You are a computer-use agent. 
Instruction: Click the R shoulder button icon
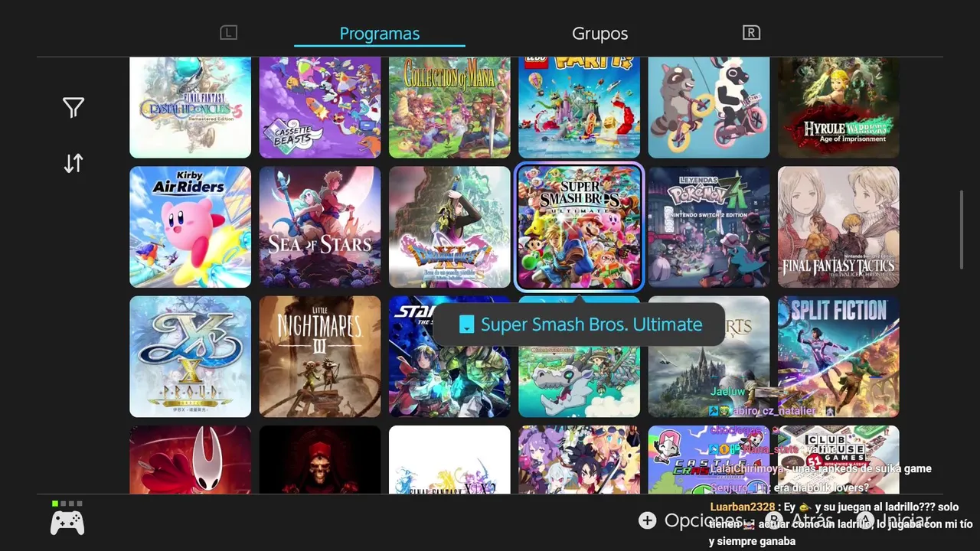[751, 32]
